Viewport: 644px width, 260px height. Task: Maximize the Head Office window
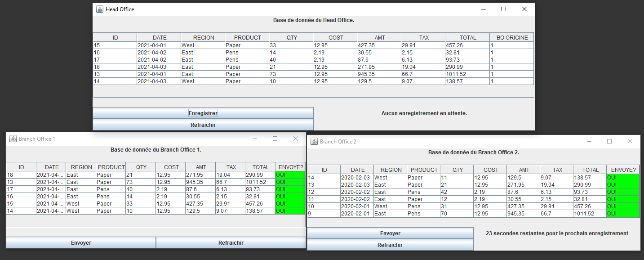coord(504,9)
